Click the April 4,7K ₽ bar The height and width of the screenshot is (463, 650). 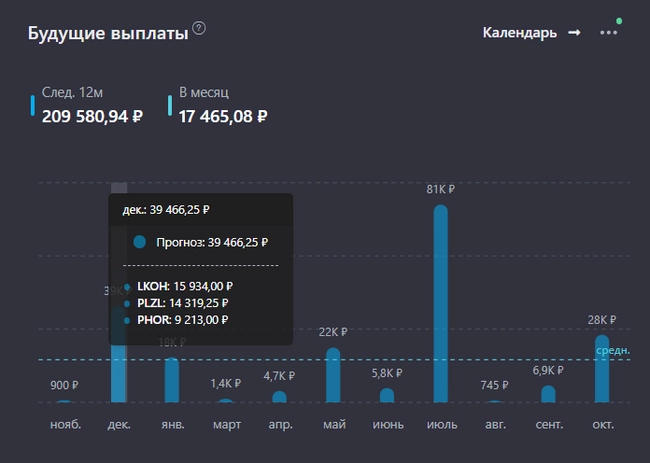coord(279,396)
